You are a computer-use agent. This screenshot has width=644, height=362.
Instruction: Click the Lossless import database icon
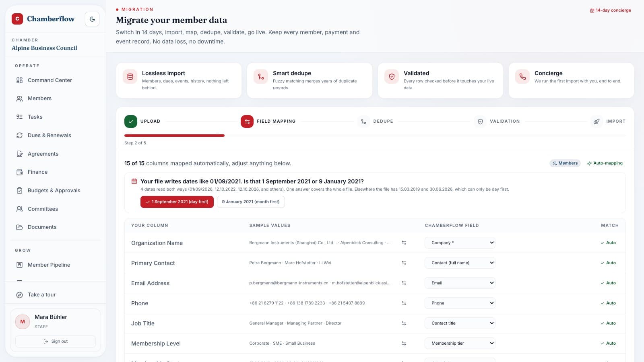[130, 76]
